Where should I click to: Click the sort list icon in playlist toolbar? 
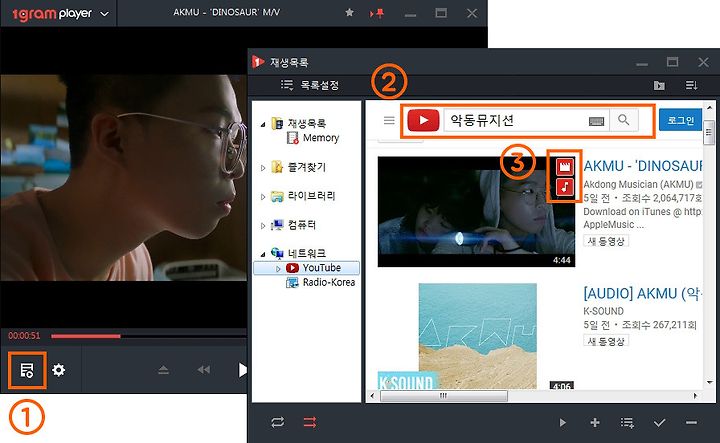[x=691, y=85]
